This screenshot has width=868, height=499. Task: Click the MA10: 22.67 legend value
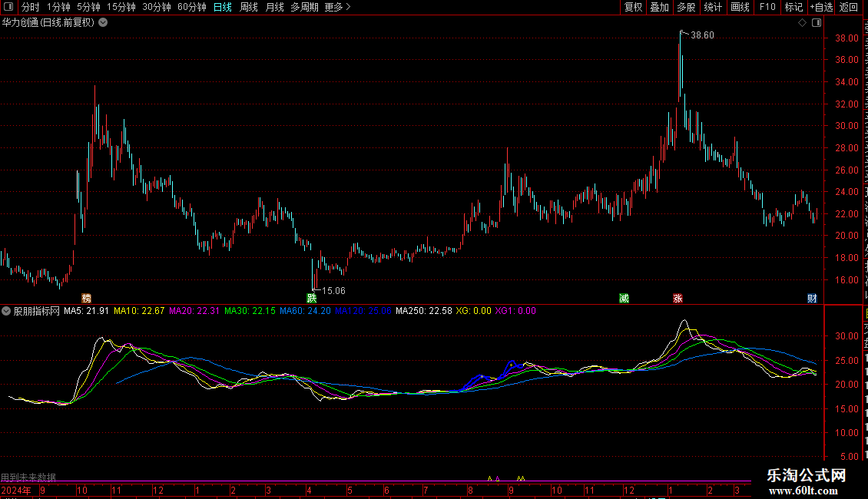tap(139, 311)
